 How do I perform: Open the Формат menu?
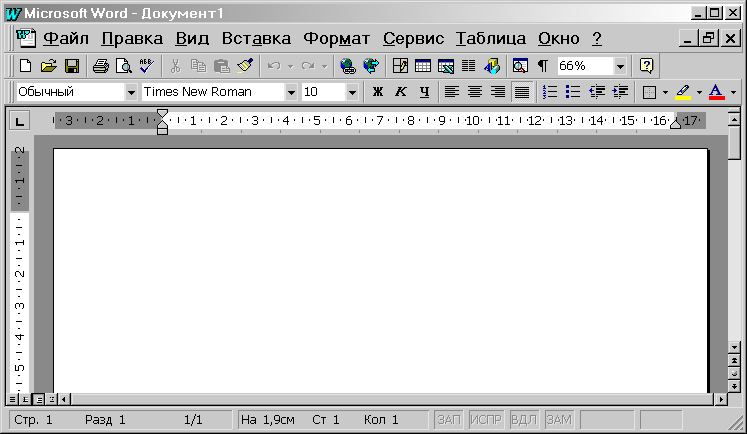[x=337, y=39]
